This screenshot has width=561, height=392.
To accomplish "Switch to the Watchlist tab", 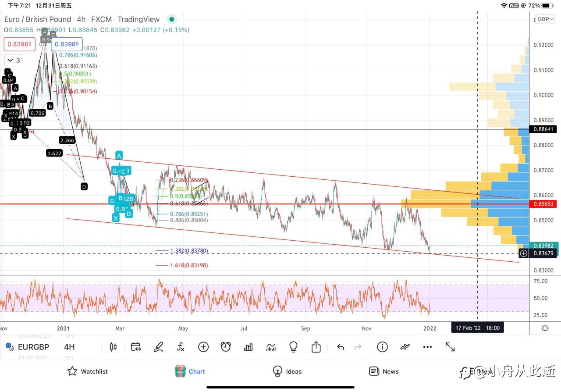I will (x=87, y=371).
